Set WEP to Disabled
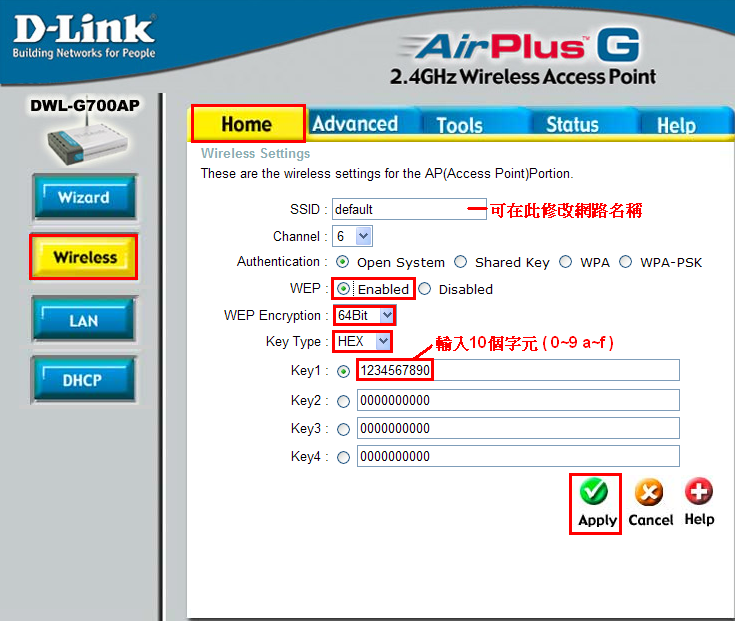The height and width of the screenshot is (621, 735). pyautogui.click(x=425, y=289)
